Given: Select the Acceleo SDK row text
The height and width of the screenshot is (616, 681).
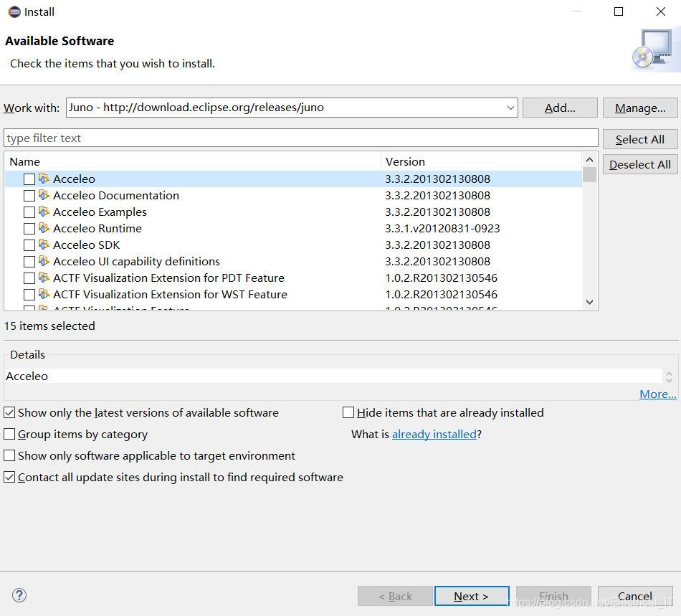Looking at the screenshot, I should [x=87, y=245].
